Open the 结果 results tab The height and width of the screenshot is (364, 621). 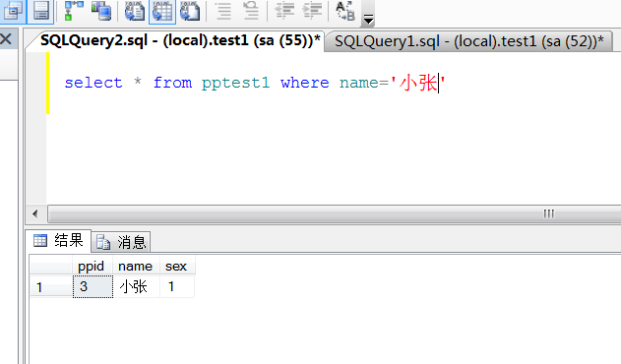(59, 240)
